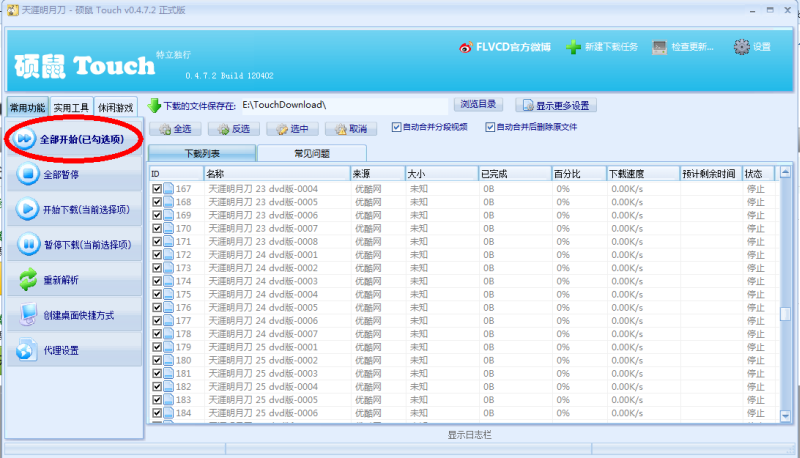Click the vertical scrollbar thumb
Viewport: 800px width, 458px height.
tap(785, 314)
